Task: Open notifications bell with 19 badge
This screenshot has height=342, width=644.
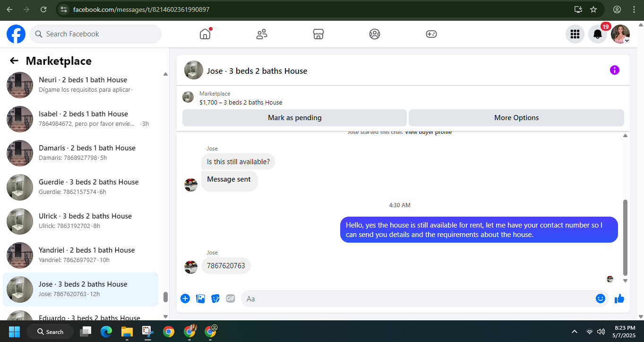Action: click(x=598, y=34)
